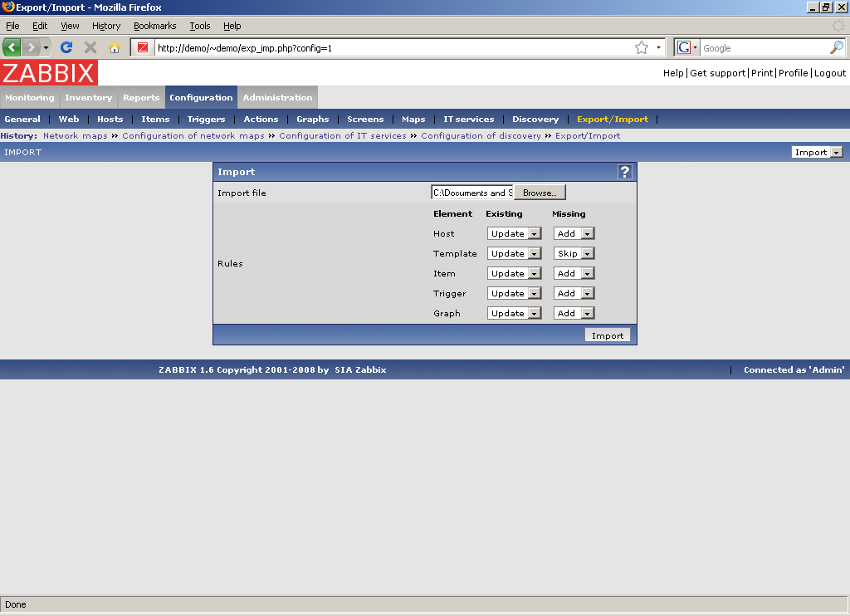Open the back/forward history dropdown arrow
This screenshot has width=850, height=616.
46,47
